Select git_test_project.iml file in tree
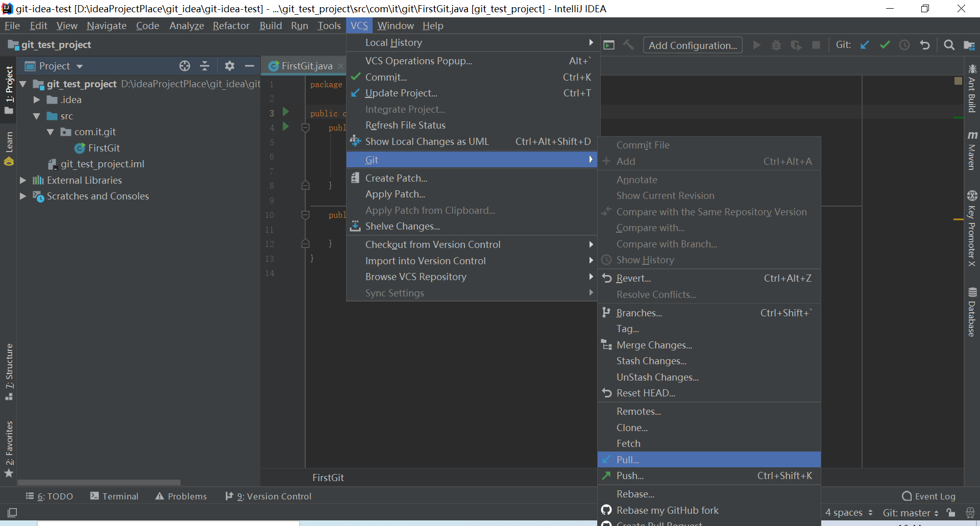 point(96,164)
